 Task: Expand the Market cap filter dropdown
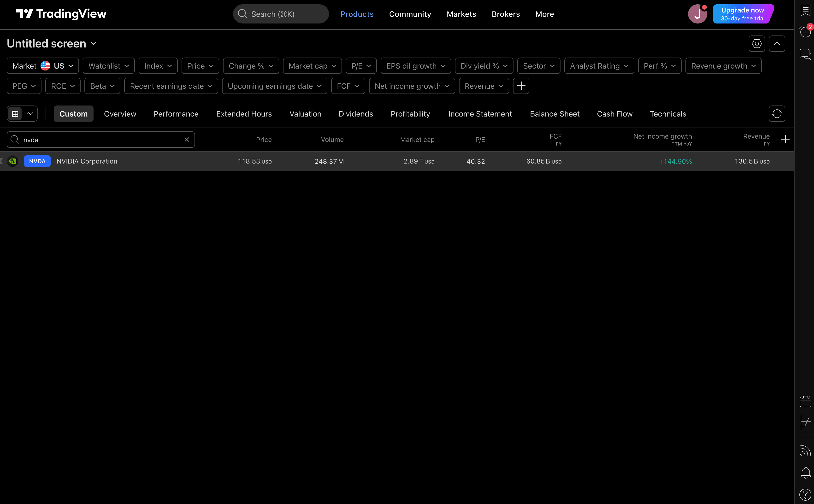tap(312, 66)
